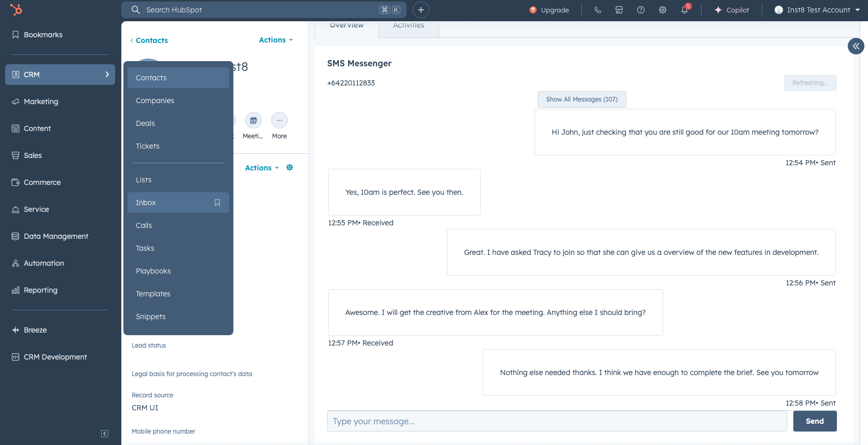Expand the CRM menu chevron
This screenshot has width=868, height=445.
107,75
